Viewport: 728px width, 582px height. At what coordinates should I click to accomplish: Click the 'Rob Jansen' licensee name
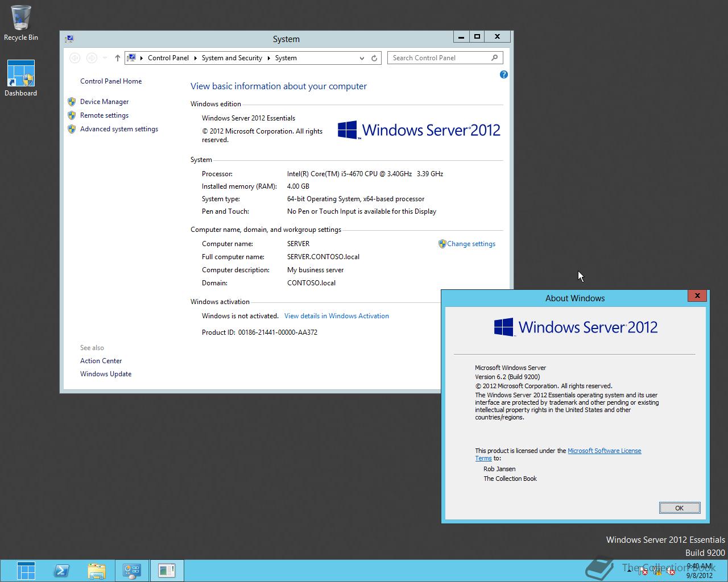pyautogui.click(x=499, y=469)
